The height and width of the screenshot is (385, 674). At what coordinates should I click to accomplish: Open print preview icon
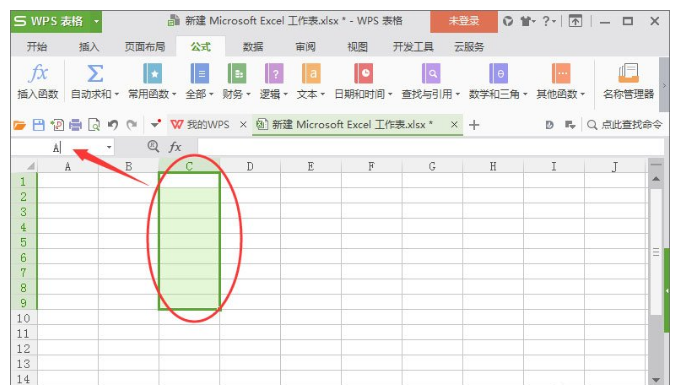coord(94,125)
